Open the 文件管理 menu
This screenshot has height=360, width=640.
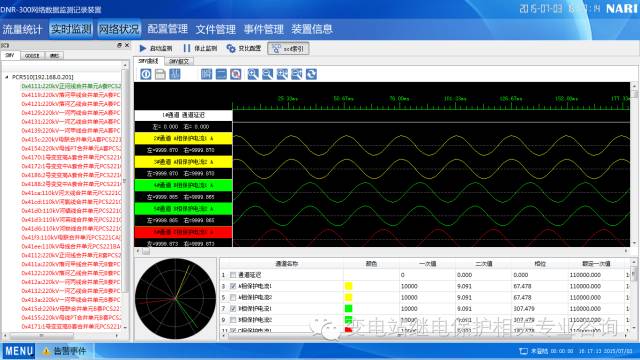coord(216,29)
